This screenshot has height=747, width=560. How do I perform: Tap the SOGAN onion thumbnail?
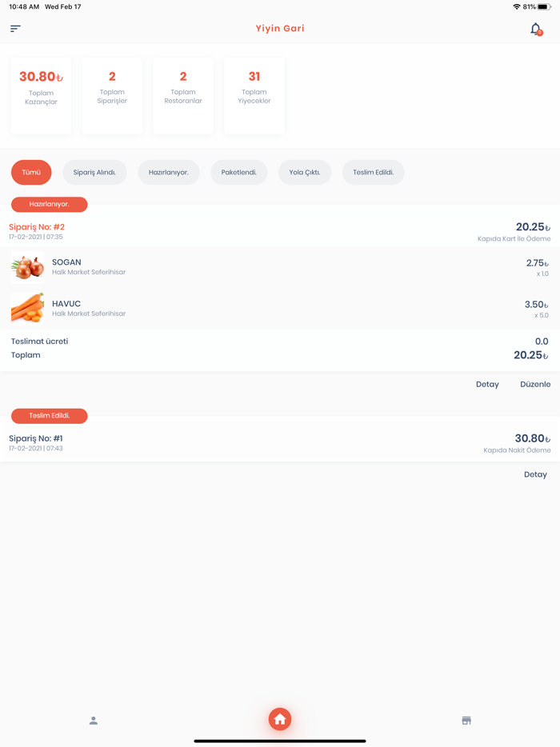coord(27,267)
